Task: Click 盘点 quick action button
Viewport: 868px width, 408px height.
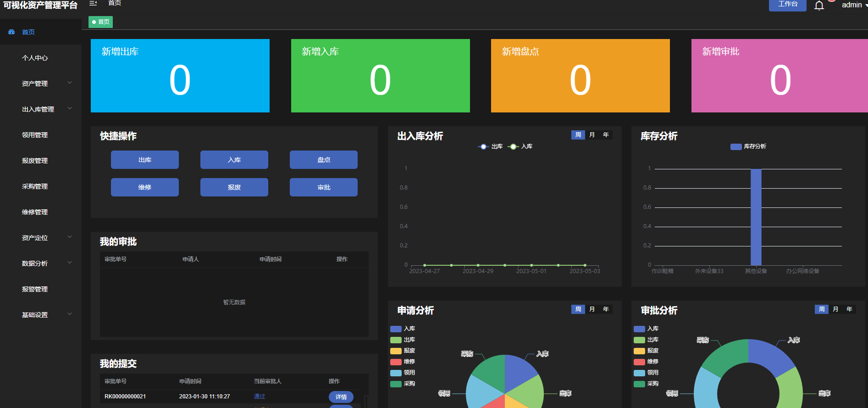Action: [x=324, y=160]
